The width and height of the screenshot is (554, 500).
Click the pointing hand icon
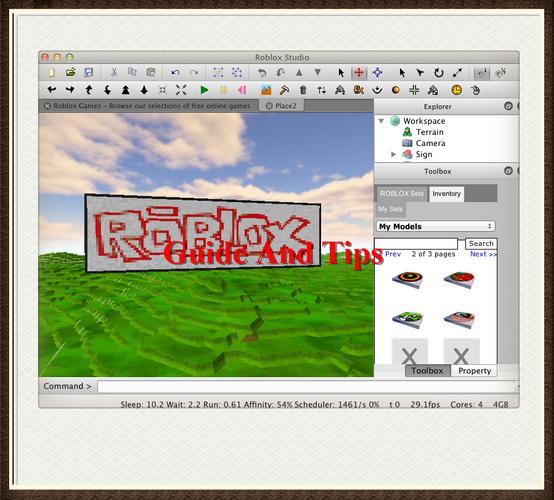[476, 90]
